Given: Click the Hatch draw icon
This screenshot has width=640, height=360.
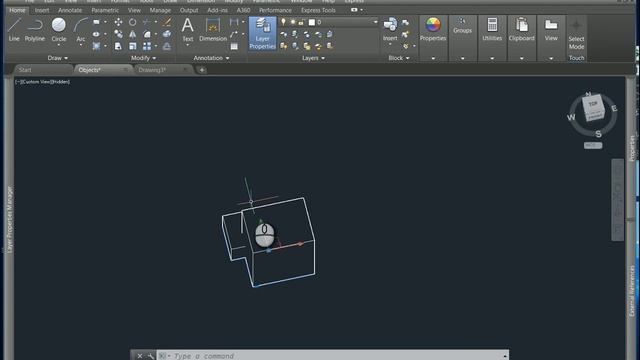Looking at the screenshot, I should [x=96, y=46].
